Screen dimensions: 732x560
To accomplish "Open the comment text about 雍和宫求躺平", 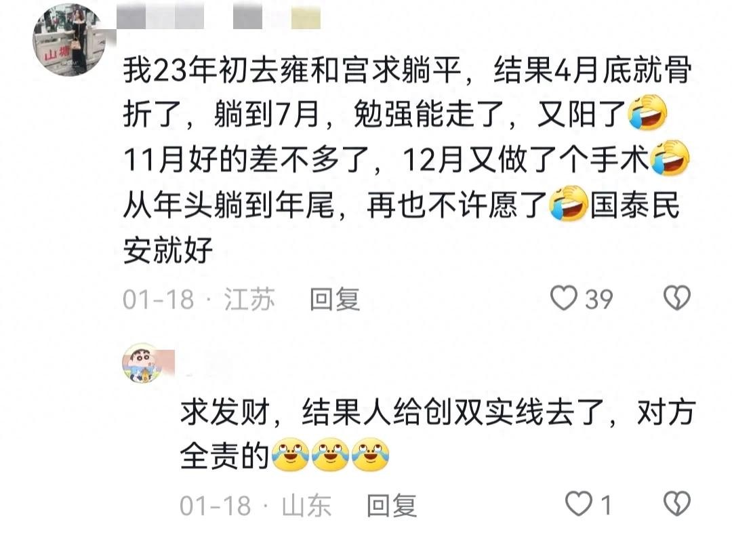I will tap(407, 160).
